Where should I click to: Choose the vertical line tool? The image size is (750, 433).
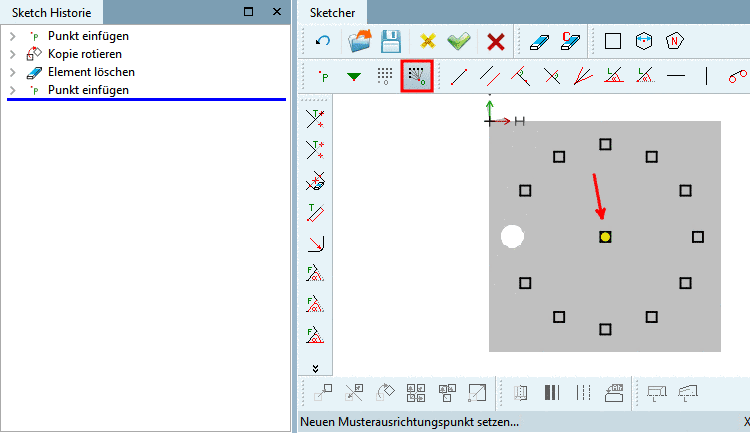point(706,76)
